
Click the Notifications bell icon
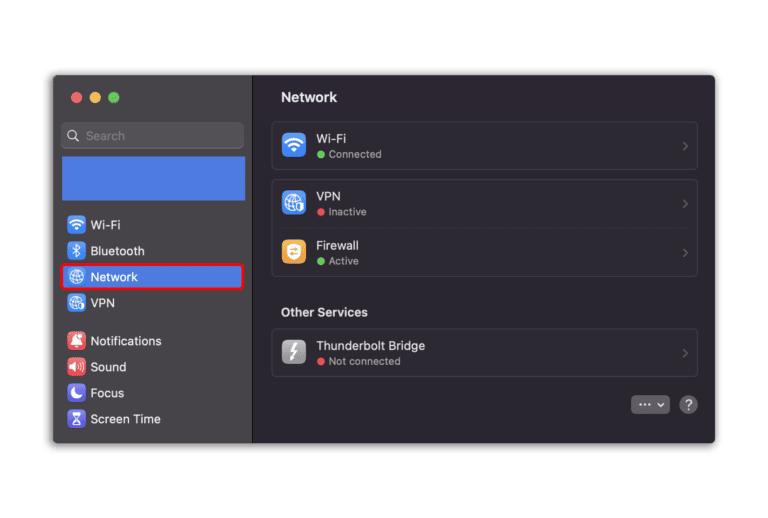(x=76, y=341)
